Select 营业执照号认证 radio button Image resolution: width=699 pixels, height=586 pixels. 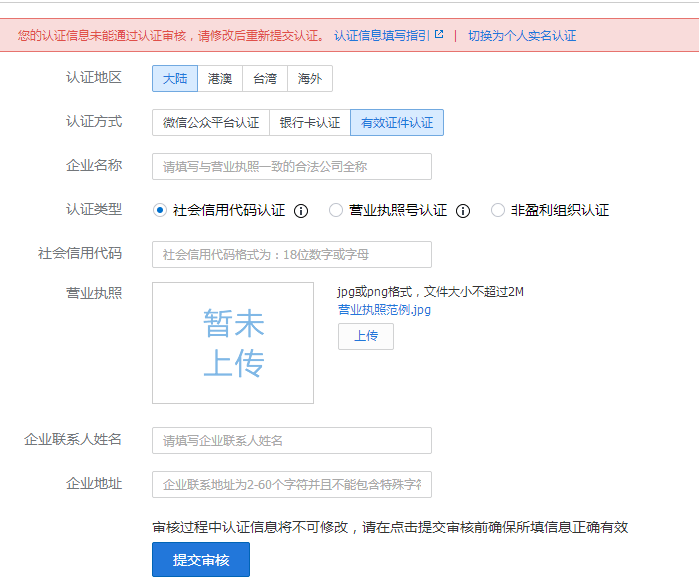pos(336,210)
